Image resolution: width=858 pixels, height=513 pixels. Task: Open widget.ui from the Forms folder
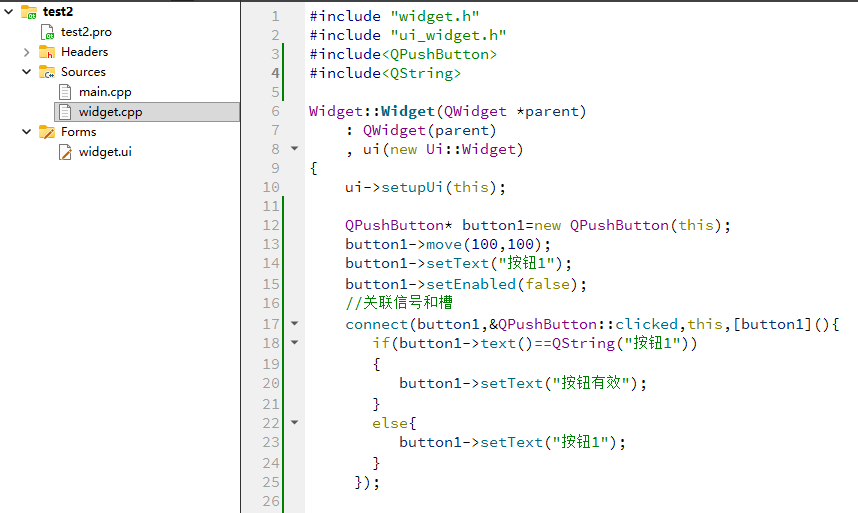click(105, 151)
